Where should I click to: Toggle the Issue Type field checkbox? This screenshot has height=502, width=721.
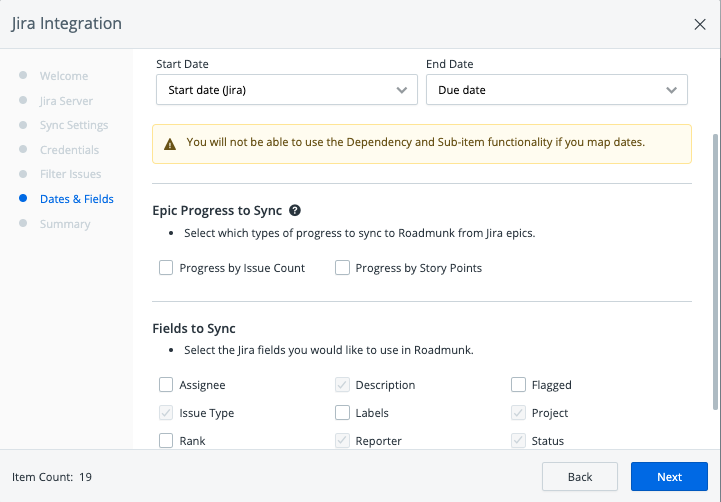166,412
